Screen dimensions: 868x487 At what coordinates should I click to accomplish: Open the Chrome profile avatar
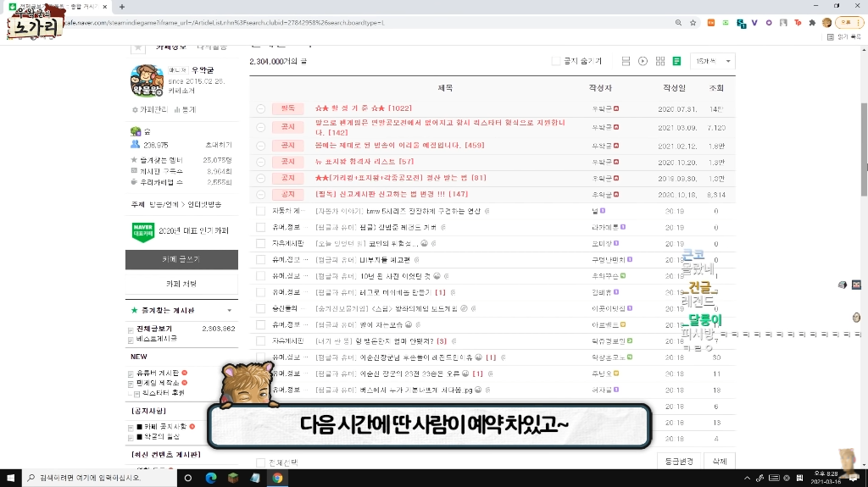(x=827, y=23)
